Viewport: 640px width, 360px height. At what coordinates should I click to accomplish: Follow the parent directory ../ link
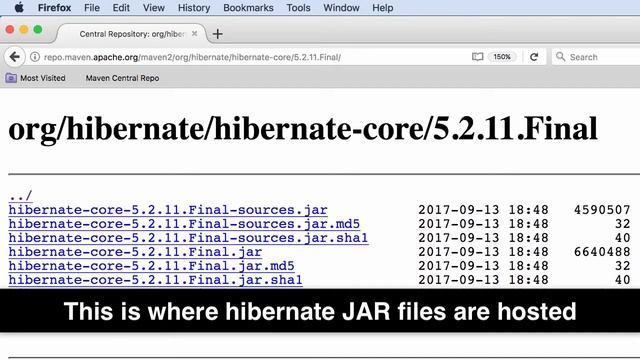(20, 196)
